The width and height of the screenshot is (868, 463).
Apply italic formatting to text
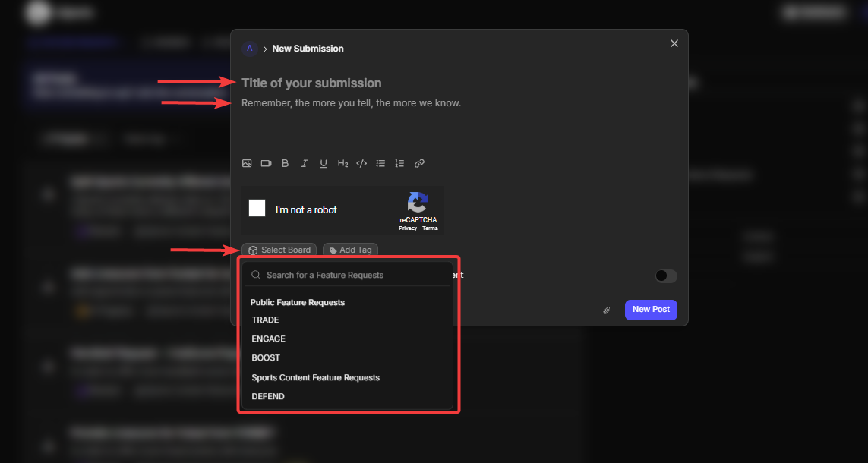pyautogui.click(x=305, y=163)
